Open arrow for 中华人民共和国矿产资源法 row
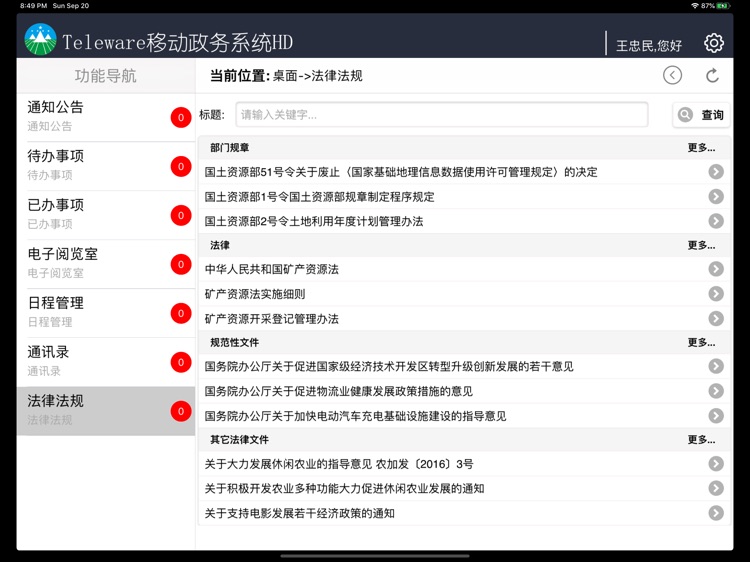 coord(716,269)
